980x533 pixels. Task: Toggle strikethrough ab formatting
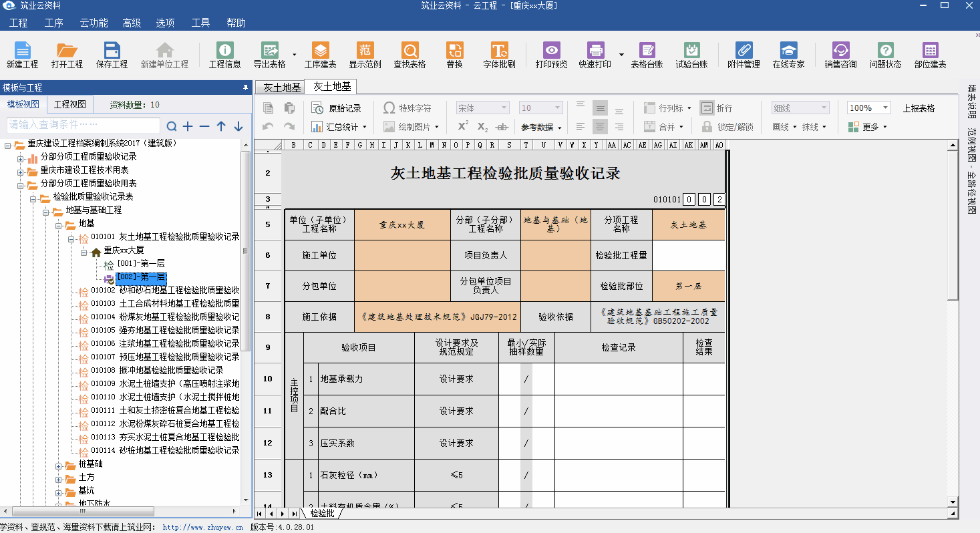[502, 126]
